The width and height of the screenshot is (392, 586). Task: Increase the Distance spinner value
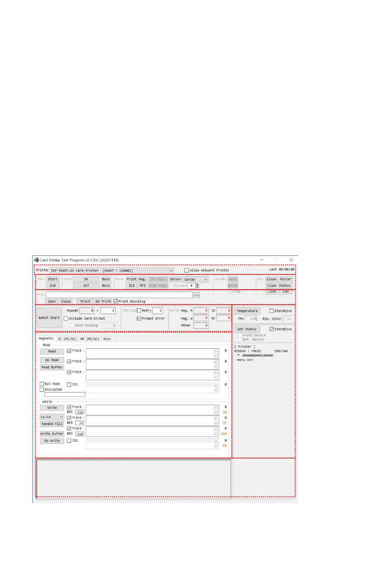click(x=197, y=284)
